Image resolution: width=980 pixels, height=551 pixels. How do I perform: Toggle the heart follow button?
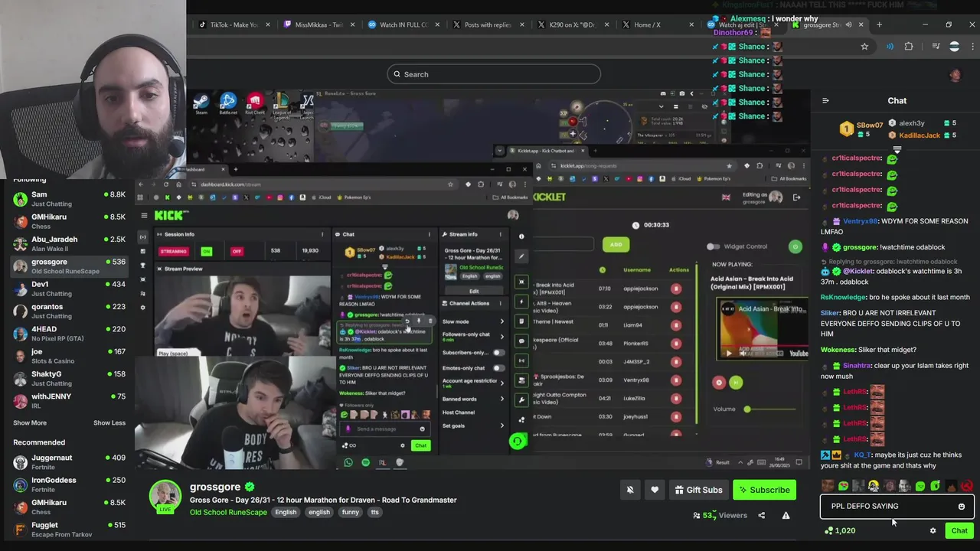[x=655, y=490]
